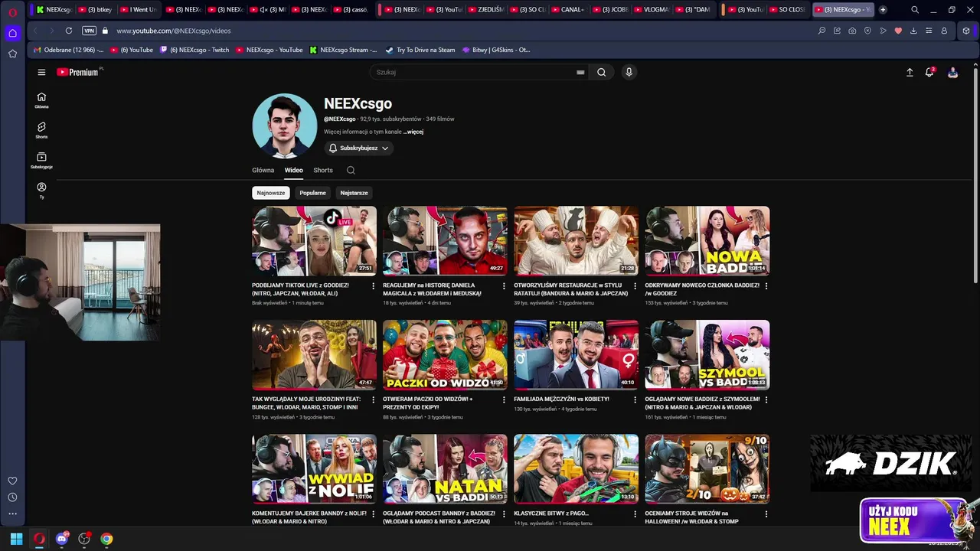
Task: Open the on-screen keyboard icon in search
Action: click(x=580, y=72)
